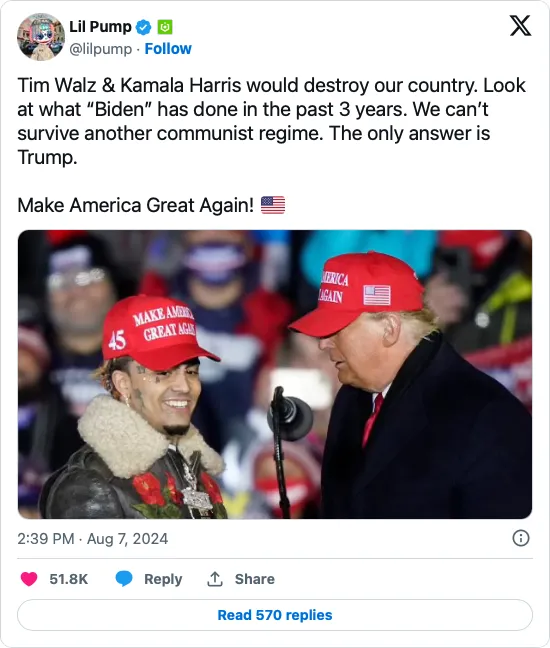Click the Share text label

coord(255,579)
